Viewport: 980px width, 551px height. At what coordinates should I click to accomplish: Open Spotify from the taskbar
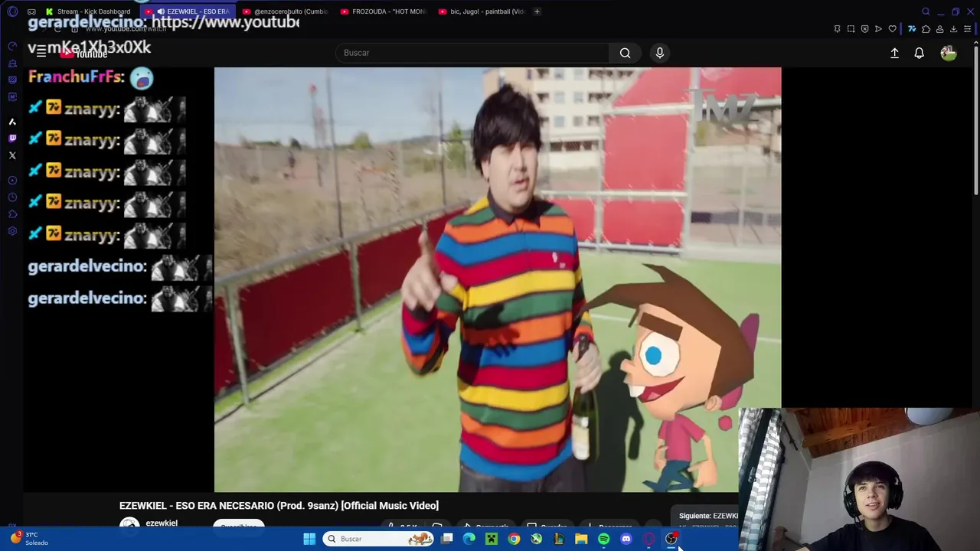pos(603,539)
